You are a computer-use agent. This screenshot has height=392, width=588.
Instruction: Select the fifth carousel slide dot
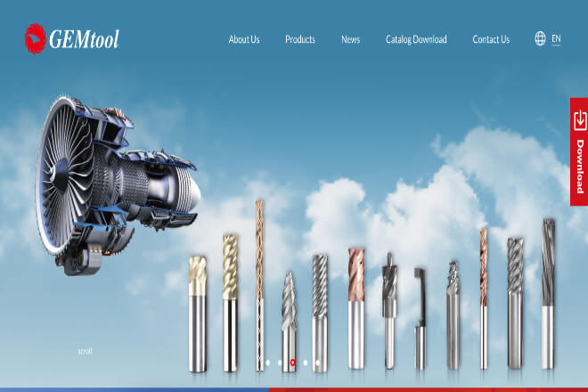[x=318, y=363]
